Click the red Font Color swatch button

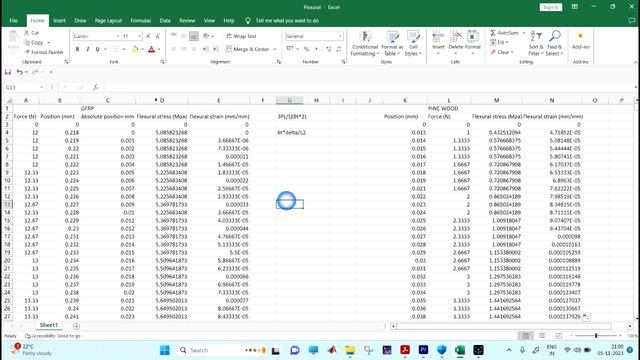(151, 49)
